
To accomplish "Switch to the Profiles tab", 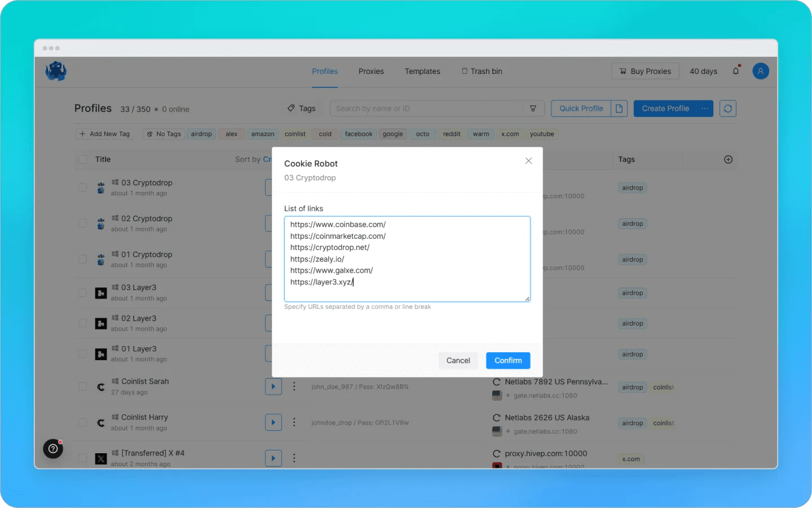I will click(x=325, y=71).
